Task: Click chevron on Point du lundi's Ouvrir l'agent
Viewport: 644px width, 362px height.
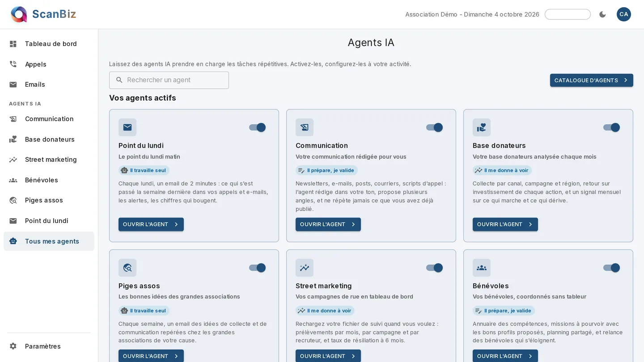Action: click(x=176, y=224)
